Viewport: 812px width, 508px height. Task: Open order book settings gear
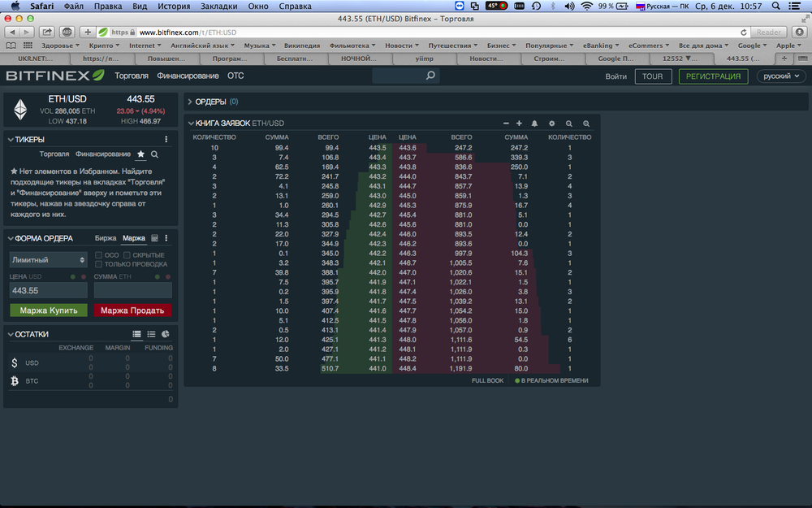pos(551,124)
